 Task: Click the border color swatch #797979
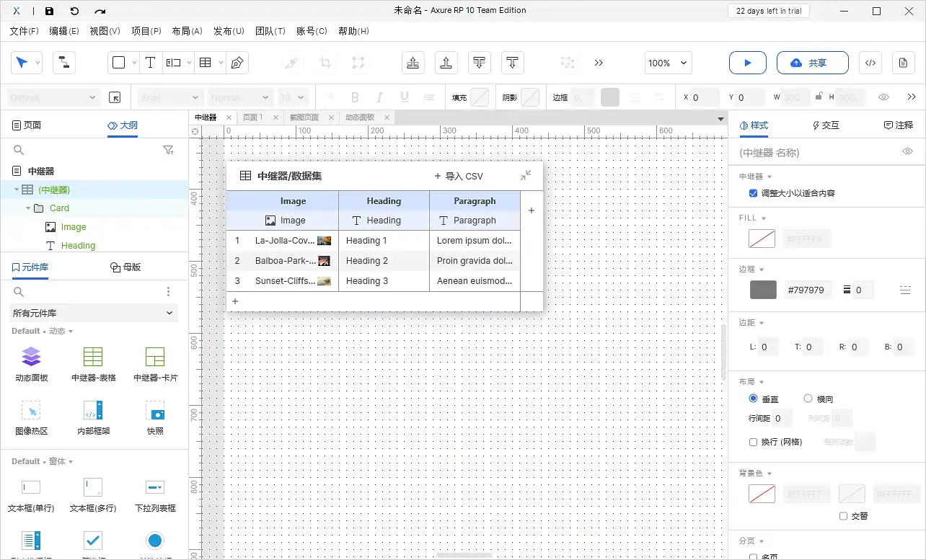[x=763, y=290]
